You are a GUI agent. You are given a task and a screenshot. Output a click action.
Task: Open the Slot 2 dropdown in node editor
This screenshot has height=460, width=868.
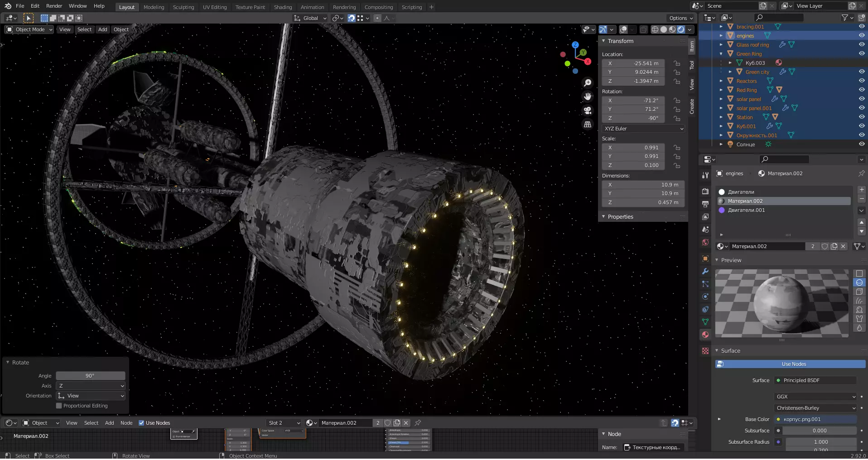[x=285, y=423]
